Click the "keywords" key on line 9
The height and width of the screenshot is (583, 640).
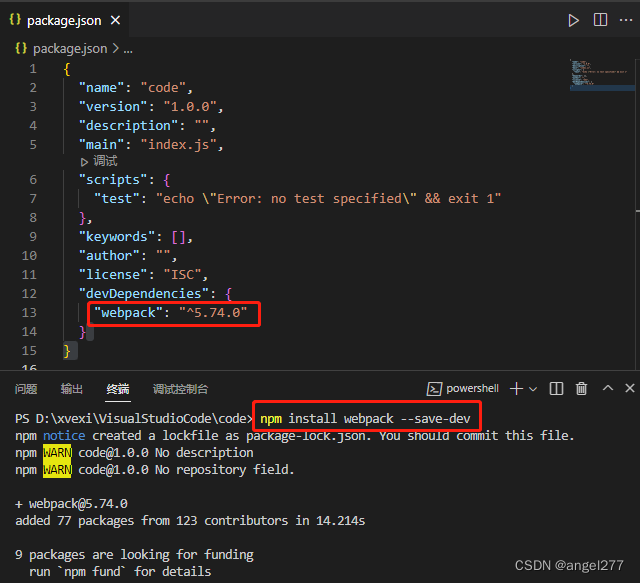click(117, 237)
